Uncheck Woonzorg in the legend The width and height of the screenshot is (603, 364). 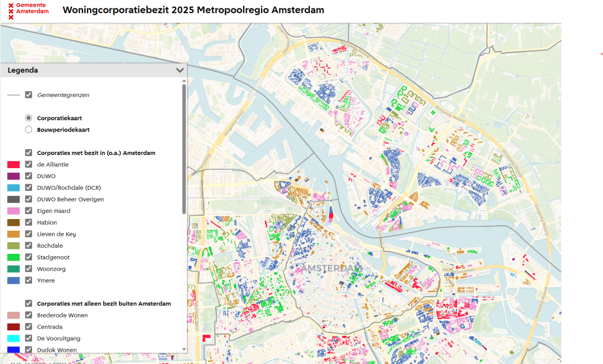[x=28, y=269]
